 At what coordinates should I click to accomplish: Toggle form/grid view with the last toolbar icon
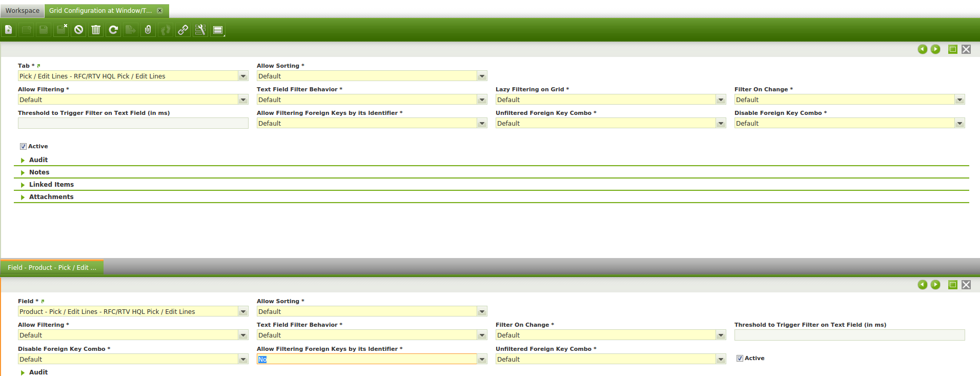pyautogui.click(x=218, y=30)
